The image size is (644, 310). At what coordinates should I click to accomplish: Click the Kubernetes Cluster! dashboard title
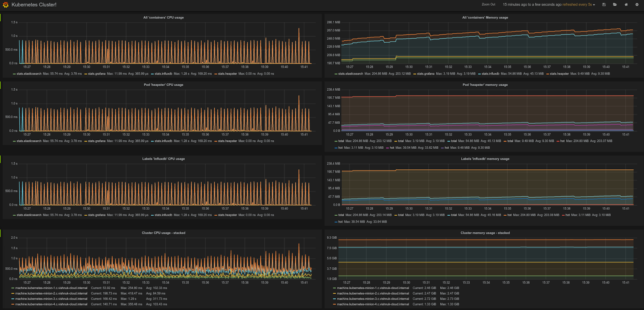34,5
